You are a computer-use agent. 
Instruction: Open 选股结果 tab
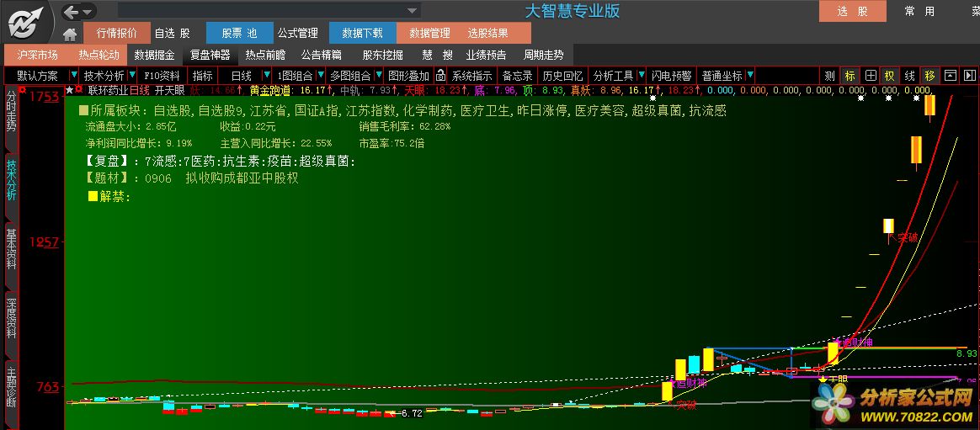click(x=488, y=33)
